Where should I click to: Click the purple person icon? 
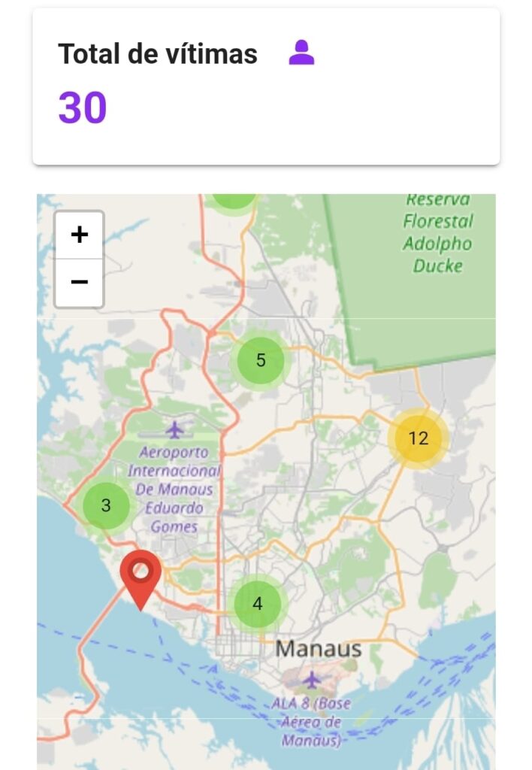[x=301, y=53]
